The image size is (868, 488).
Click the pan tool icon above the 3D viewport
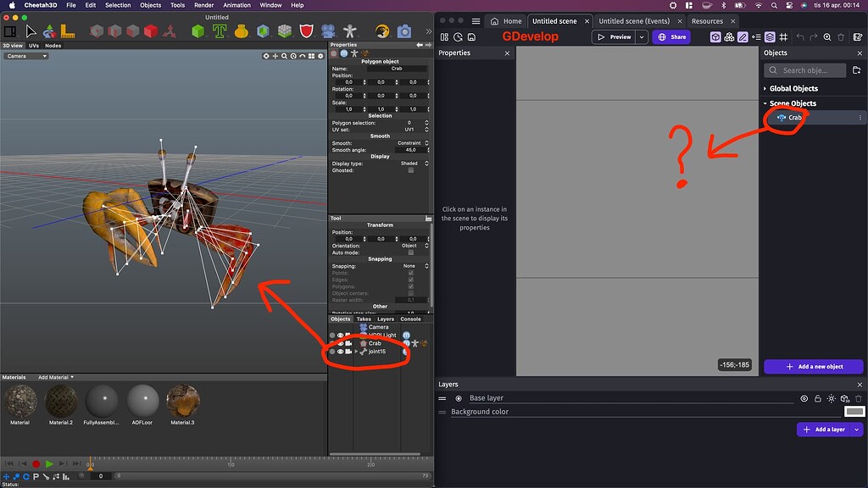pos(275,55)
